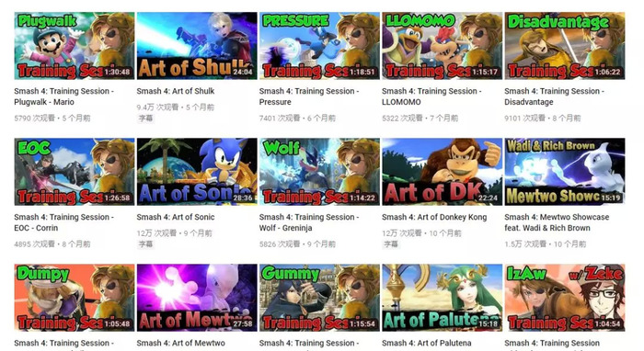Open the Wolf Greninja training thumbnail
The width and height of the screenshot is (644, 351).
319,172
